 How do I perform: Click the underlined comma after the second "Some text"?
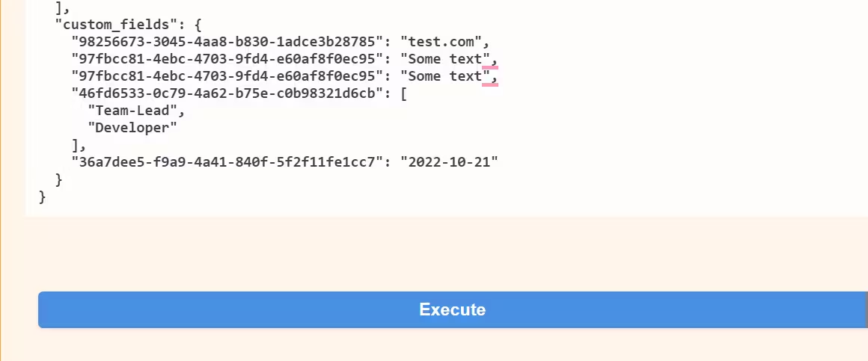(495, 78)
